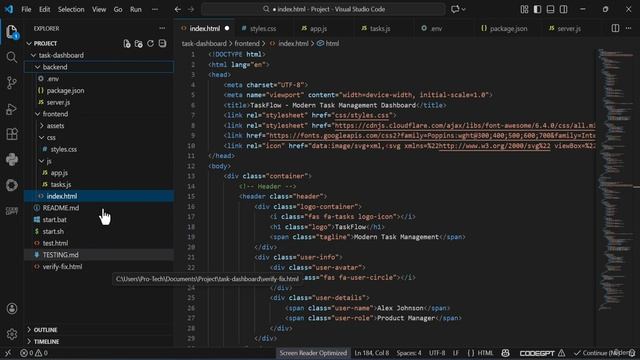The image size is (640, 360).
Task: Open the File menu
Action: (26, 9)
